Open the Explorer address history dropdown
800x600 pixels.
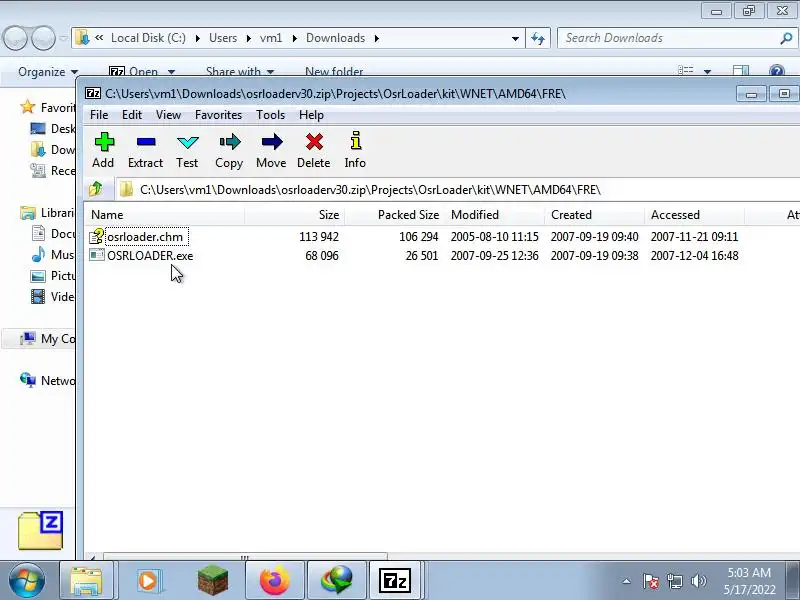click(515, 38)
